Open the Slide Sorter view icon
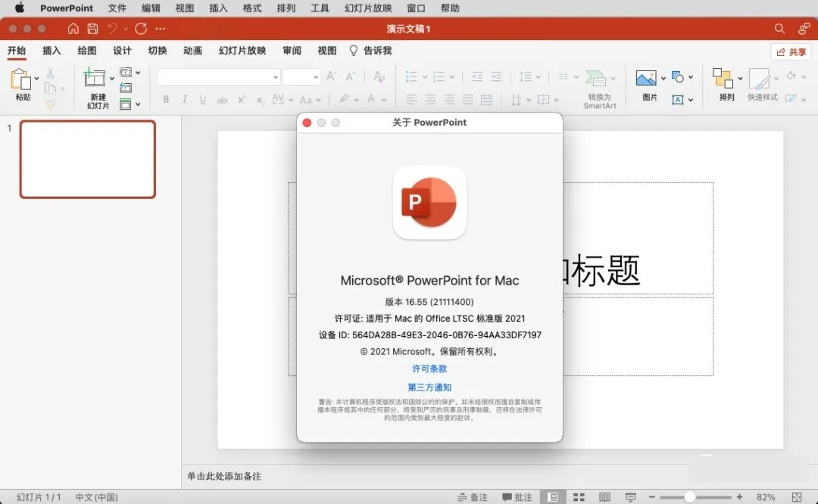This screenshot has height=504, width=818. pos(579,497)
